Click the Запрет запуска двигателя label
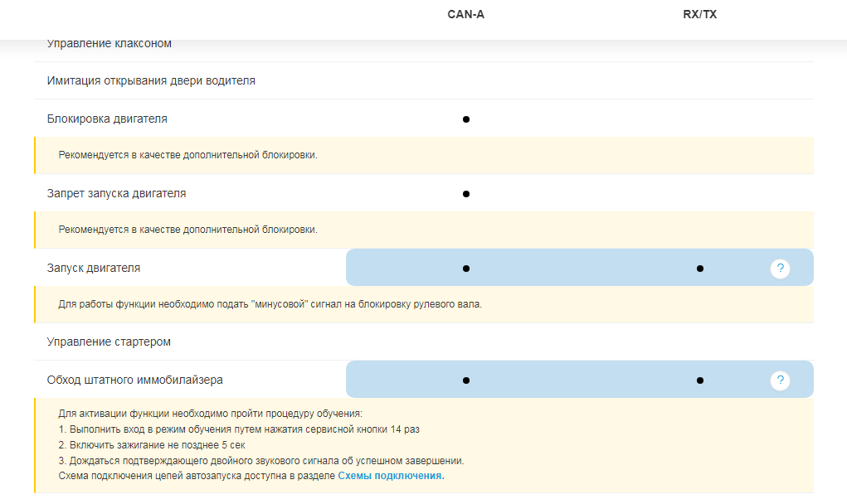847x504 pixels. pos(116,193)
